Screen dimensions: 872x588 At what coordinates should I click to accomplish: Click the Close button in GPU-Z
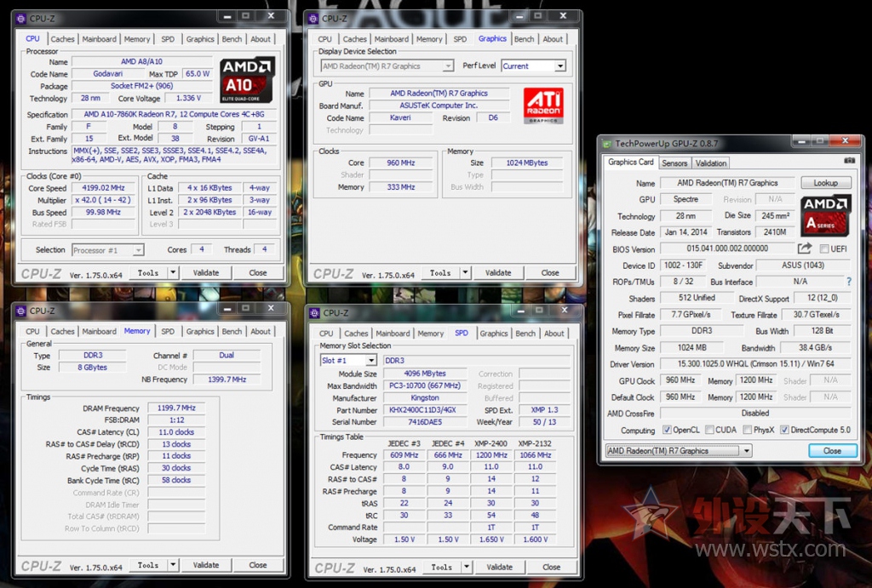(x=832, y=451)
